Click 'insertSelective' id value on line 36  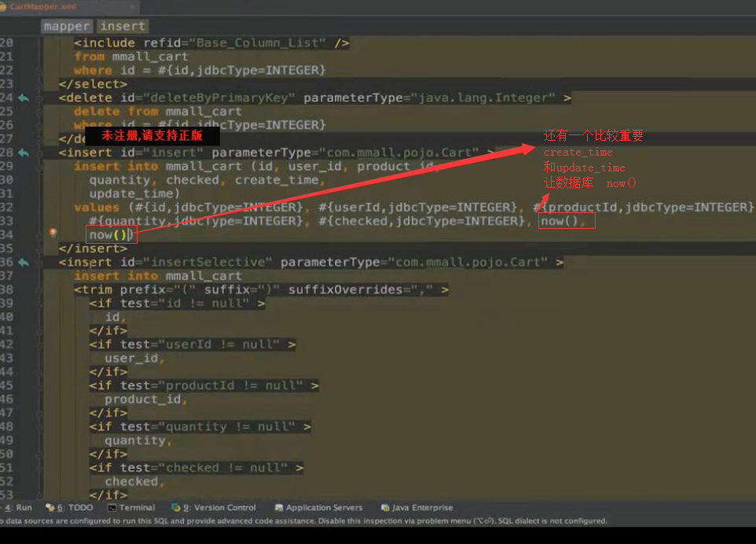pyautogui.click(x=207, y=263)
